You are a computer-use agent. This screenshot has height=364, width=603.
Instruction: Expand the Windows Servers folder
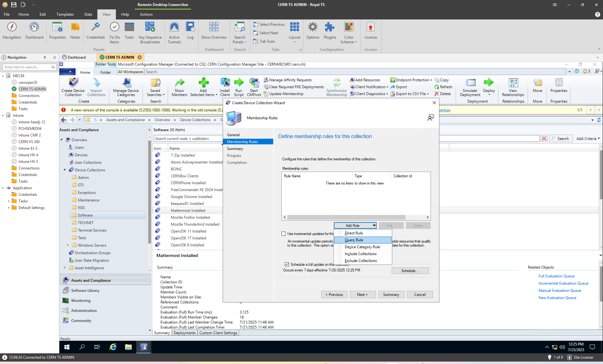pos(68,245)
